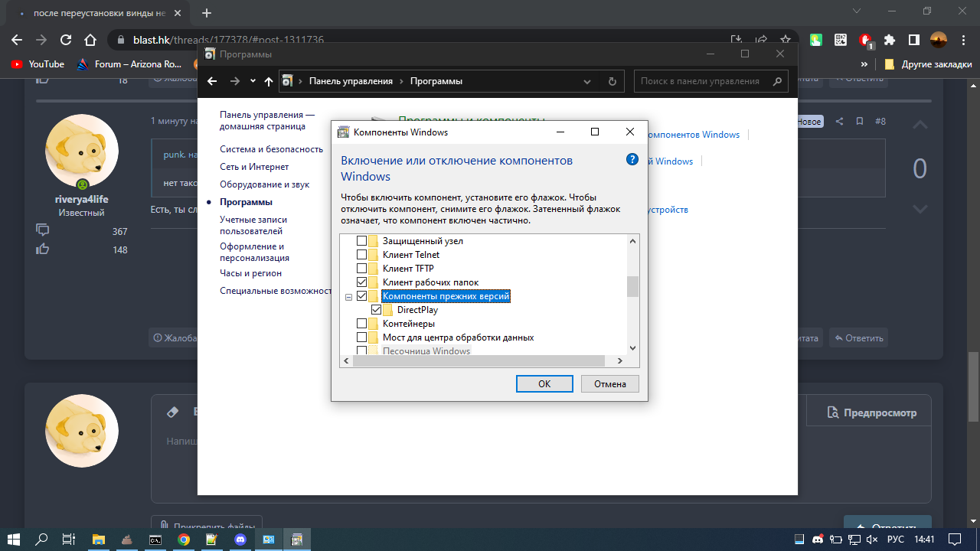Open Windows Start menu

point(14,540)
